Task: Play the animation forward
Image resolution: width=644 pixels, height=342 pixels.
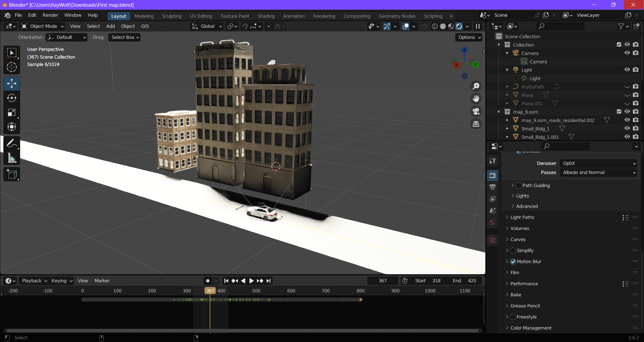Action: point(251,281)
